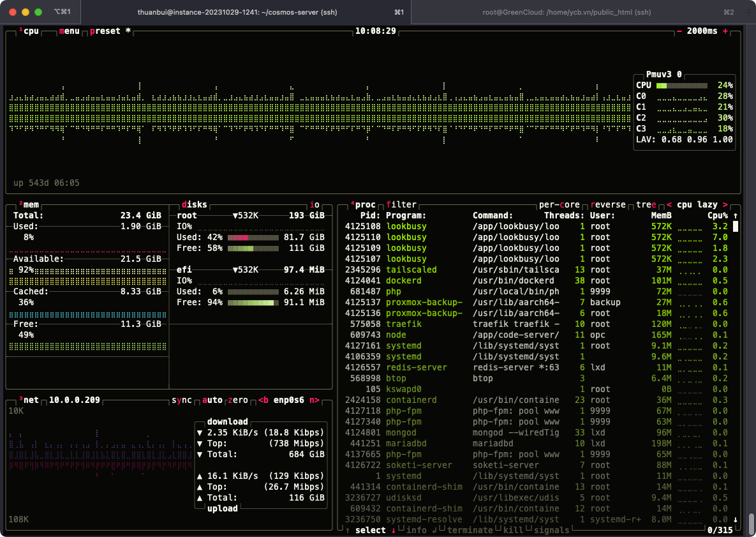Viewport: 756px width, 537px height.
Task: Select previous network interface with <b
Action: 263,400
